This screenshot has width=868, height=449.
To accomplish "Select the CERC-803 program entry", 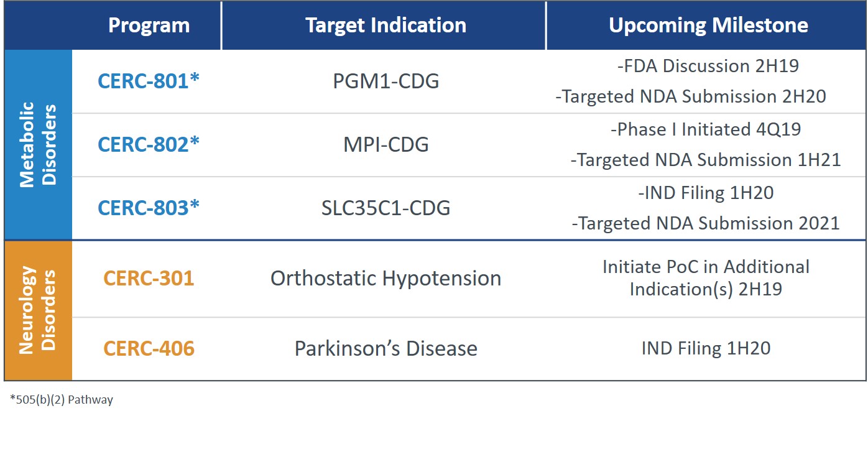I will pos(149,208).
